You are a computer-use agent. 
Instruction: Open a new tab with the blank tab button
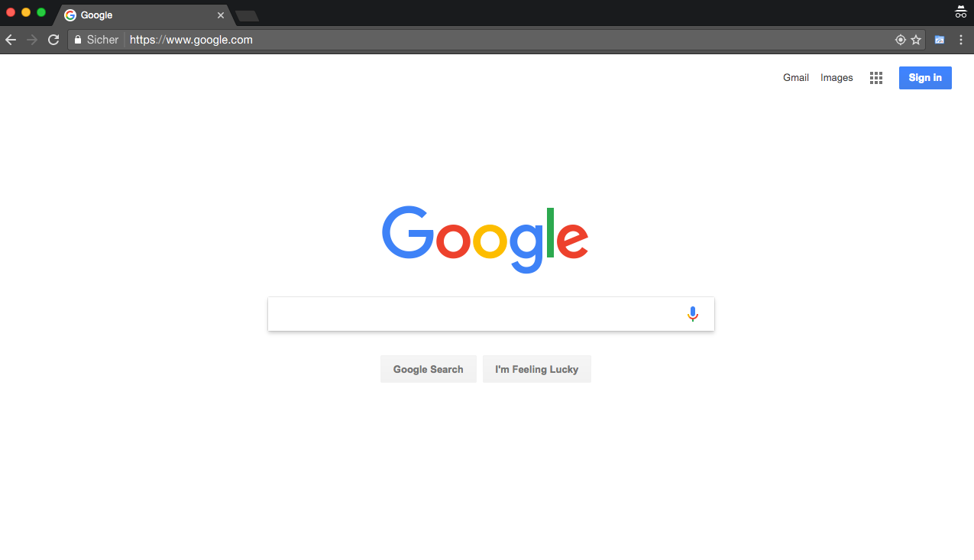248,16
